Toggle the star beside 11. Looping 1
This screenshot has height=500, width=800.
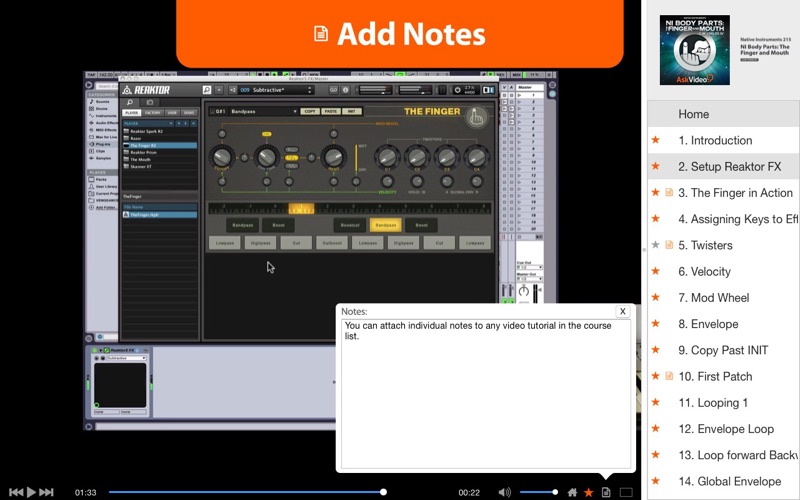pos(656,402)
